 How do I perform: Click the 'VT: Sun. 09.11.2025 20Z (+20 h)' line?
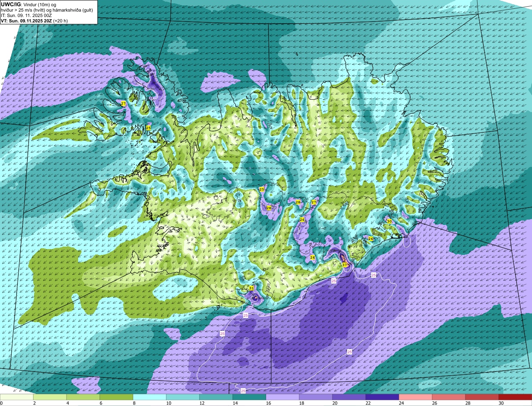(34, 20)
